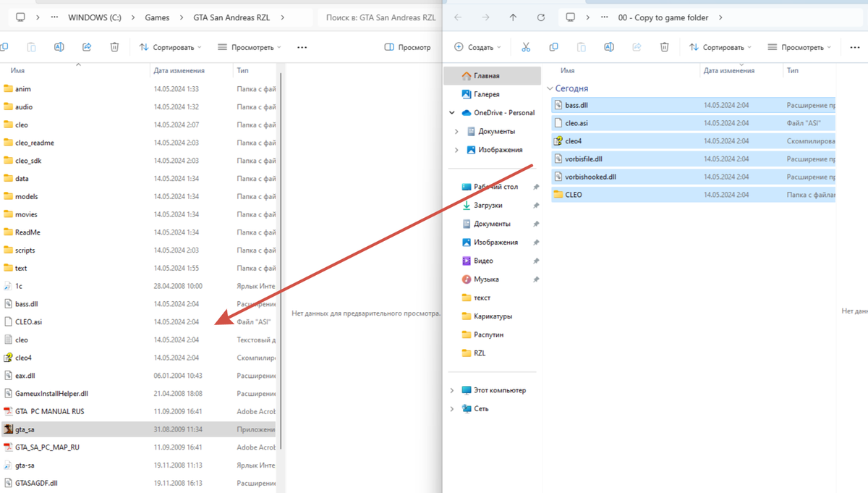
Task: Click GTA San Andreas RZL breadcrumb
Action: click(x=231, y=17)
